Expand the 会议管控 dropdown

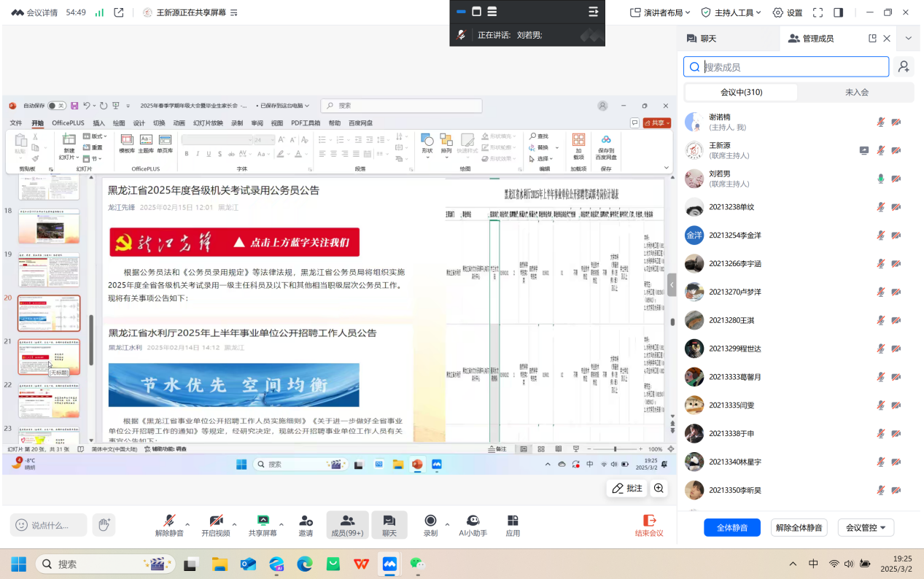[x=866, y=527]
